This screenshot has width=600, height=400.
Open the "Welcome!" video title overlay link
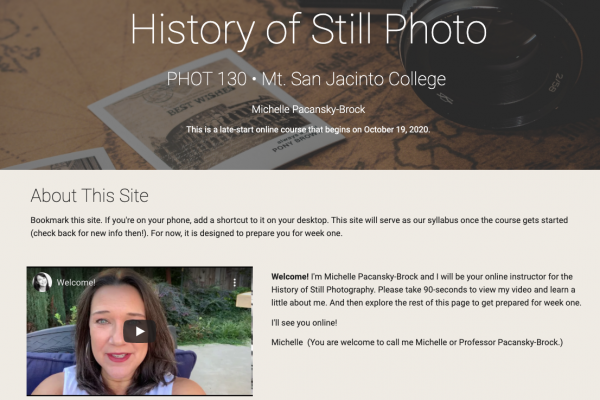pyautogui.click(x=76, y=283)
